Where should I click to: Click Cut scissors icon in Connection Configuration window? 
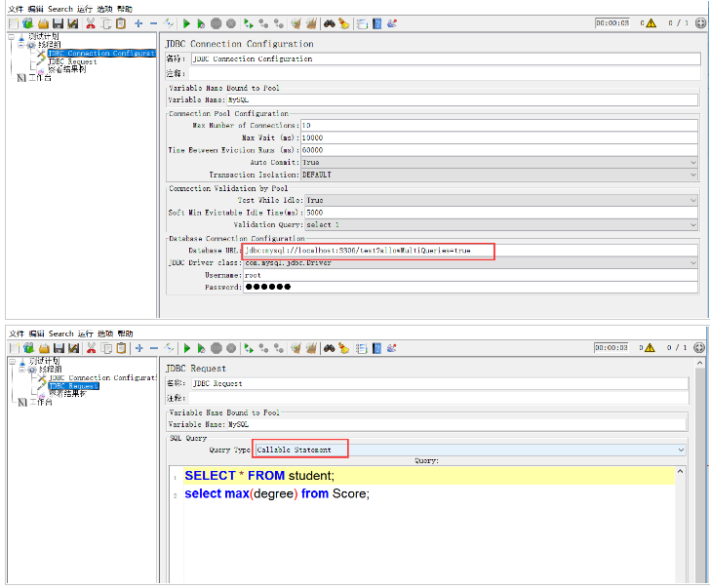click(x=91, y=23)
